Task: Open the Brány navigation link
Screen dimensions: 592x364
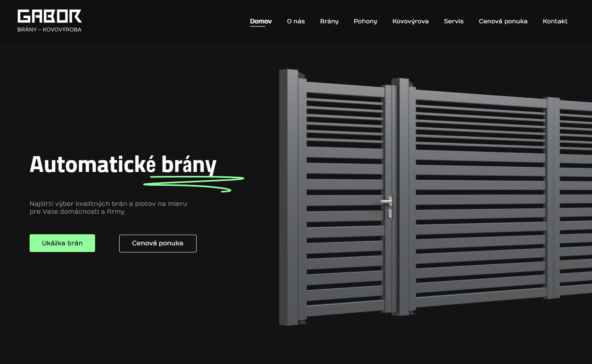Action: (x=330, y=21)
